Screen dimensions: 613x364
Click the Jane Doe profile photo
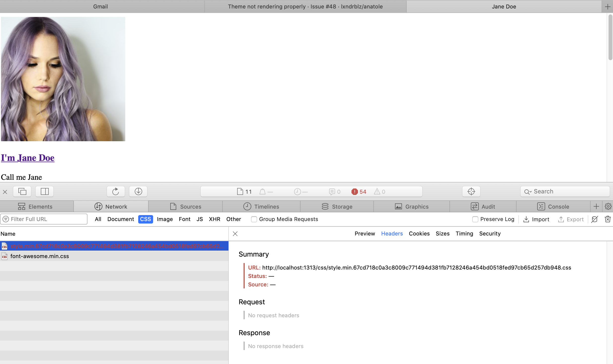[63, 79]
